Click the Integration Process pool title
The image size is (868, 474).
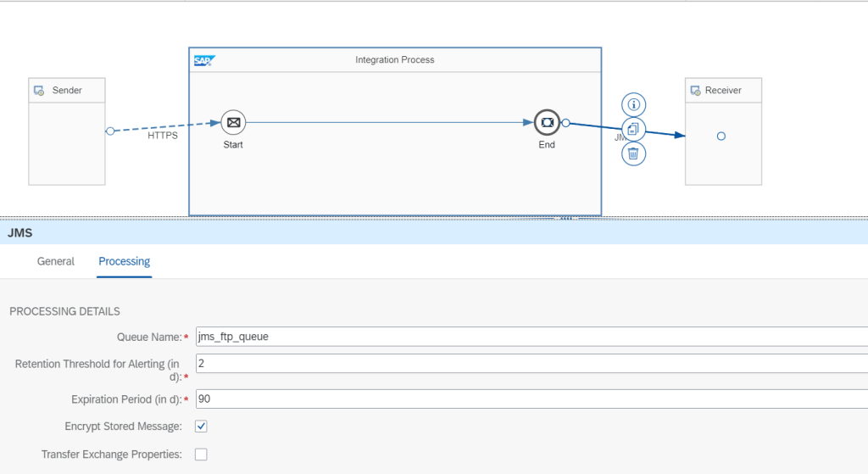394,60
